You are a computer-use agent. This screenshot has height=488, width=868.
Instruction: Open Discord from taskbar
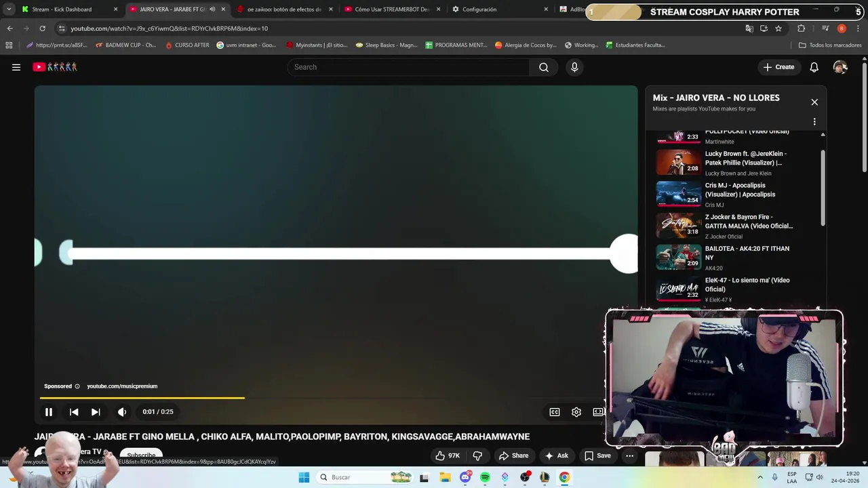point(465,477)
